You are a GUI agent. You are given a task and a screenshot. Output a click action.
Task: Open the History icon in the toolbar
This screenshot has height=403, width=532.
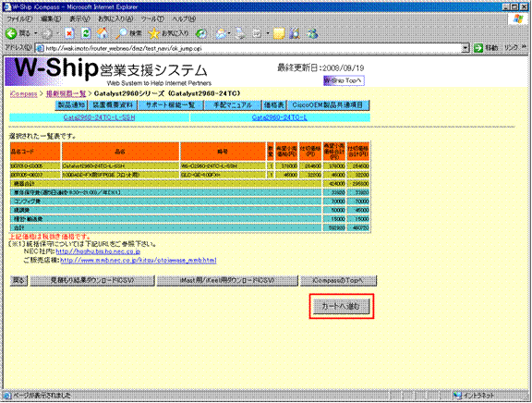tap(201, 33)
